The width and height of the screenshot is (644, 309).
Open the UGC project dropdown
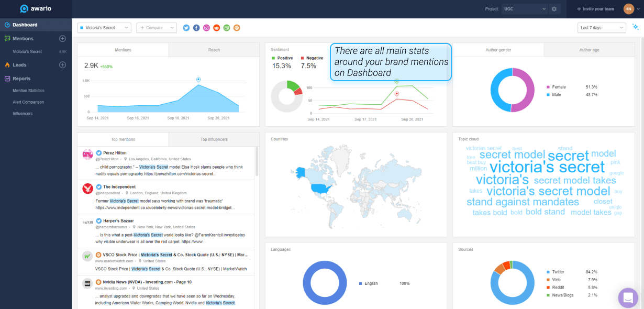point(524,9)
